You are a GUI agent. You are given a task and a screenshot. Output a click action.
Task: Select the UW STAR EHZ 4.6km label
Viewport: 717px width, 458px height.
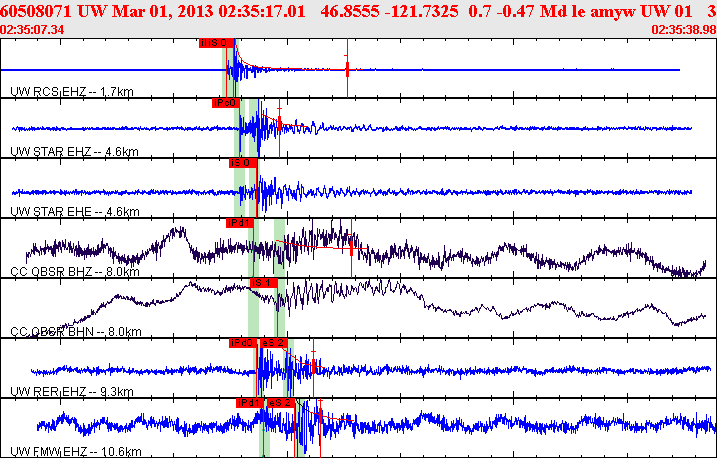pyautogui.click(x=73, y=152)
